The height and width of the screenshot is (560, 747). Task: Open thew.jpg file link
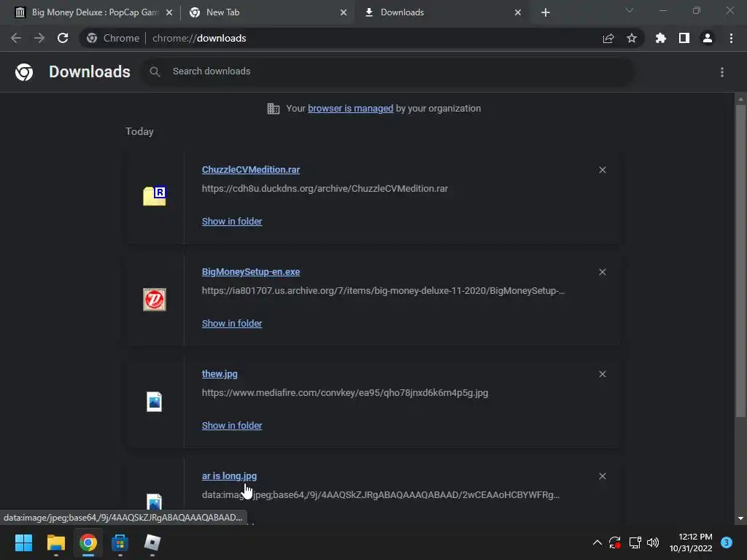220,374
